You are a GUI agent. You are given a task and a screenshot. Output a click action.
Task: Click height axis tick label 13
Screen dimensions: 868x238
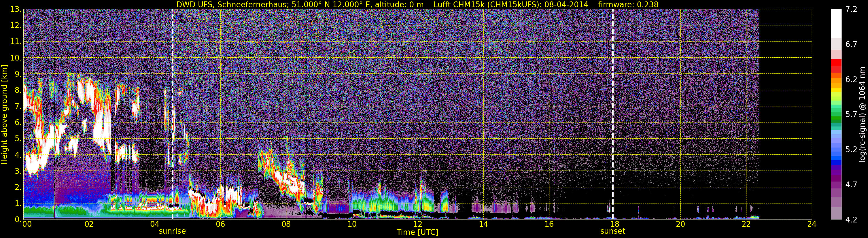click(x=16, y=10)
